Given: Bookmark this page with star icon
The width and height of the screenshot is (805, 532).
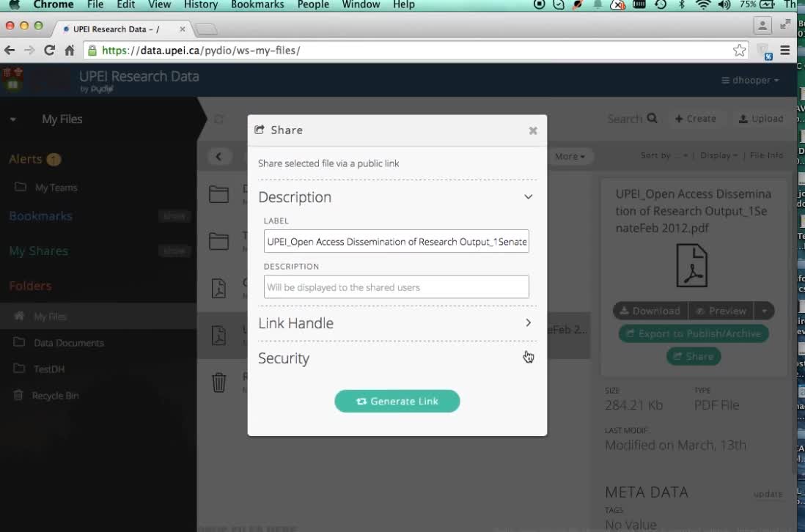Looking at the screenshot, I should point(739,51).
